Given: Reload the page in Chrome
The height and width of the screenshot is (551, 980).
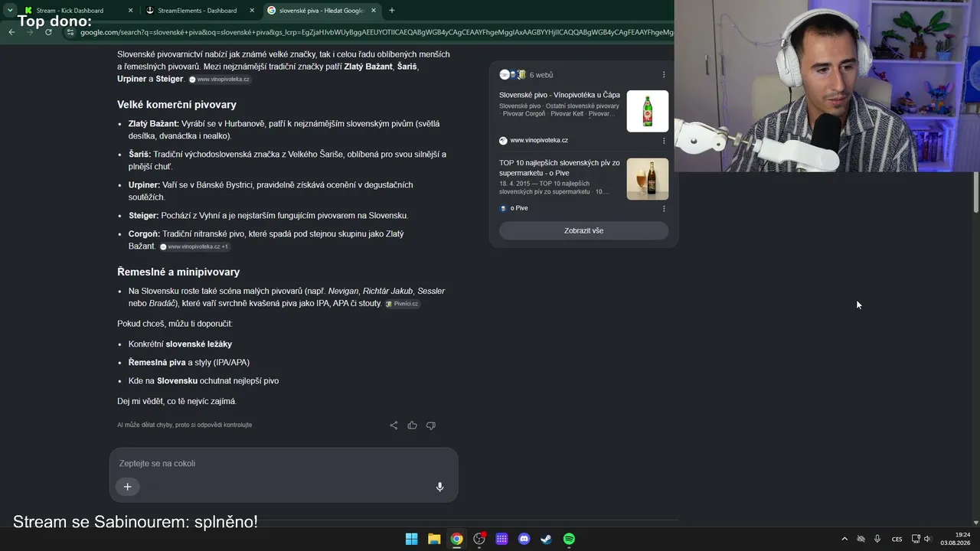Looking at the screenshot, I should point(48,32).
